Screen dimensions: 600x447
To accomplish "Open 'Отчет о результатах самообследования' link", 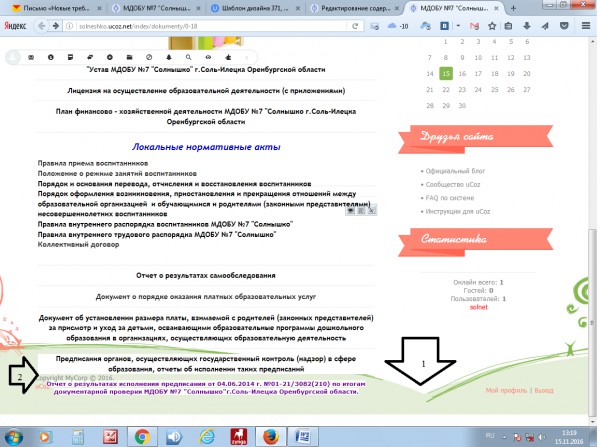I will coord(206,276).
